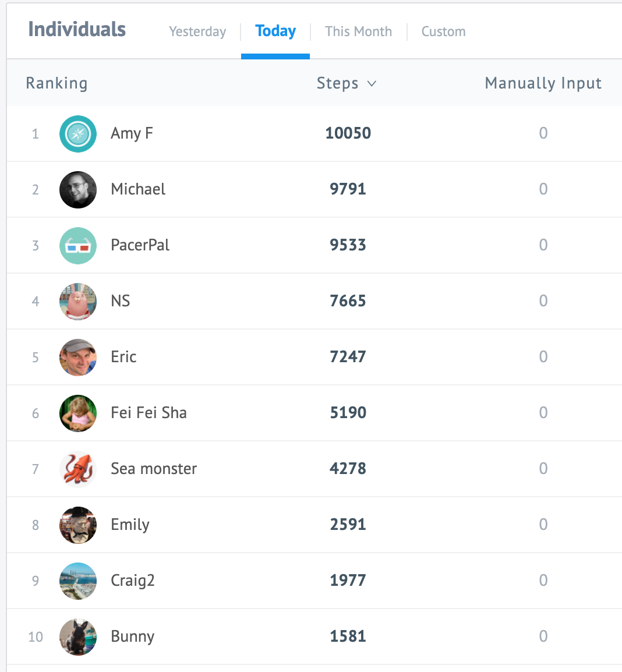Screen dimensions: 622x672
Task: Click the Ranking column header
Action: point(56,83)
